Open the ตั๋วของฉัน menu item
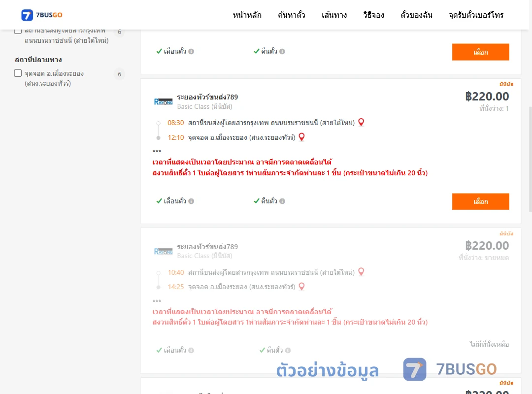This screenshot has width=532, height=394. pyautogui.click(x=416, y=15)
